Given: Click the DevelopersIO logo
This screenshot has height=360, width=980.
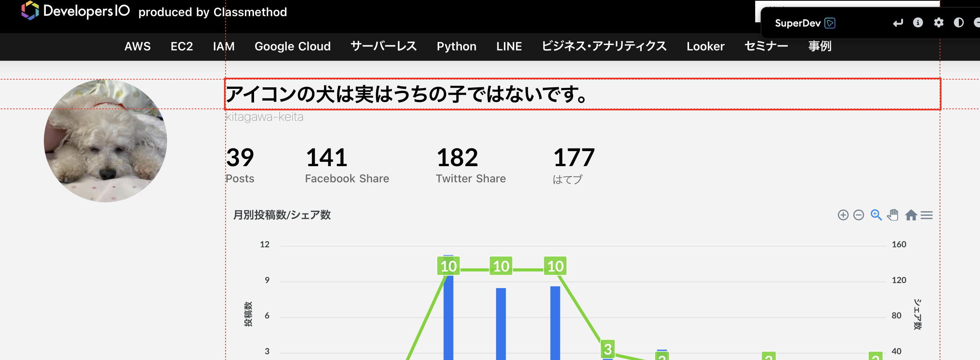Looking at the screenshot, I should pyautogui.click(x=75, y=11).
